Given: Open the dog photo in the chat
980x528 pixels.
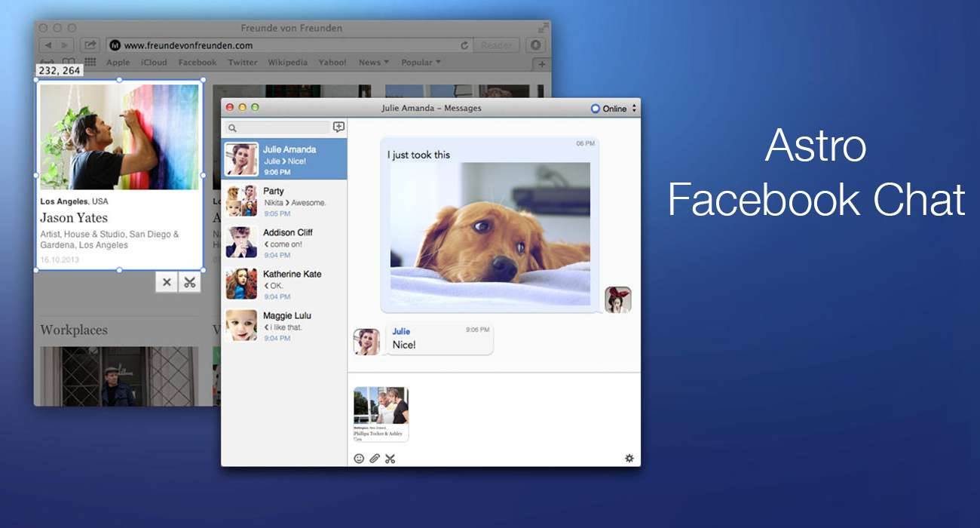Looking at the screenshot, I should (x=490, y=234).
